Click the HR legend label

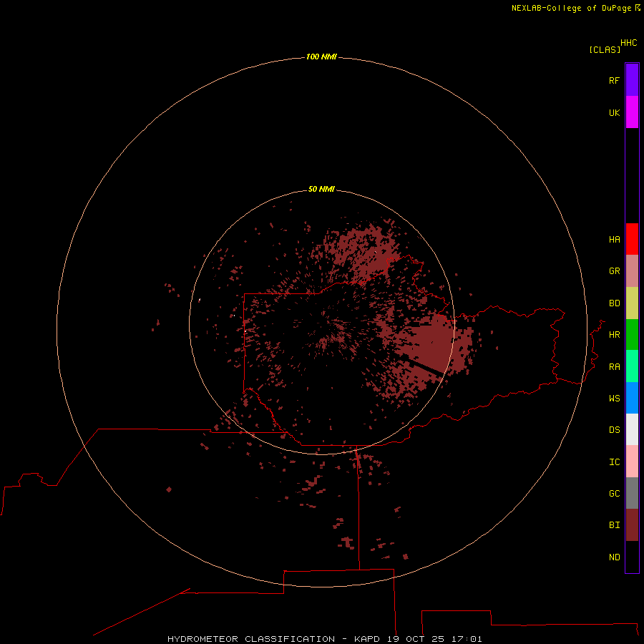click(614, 335)
